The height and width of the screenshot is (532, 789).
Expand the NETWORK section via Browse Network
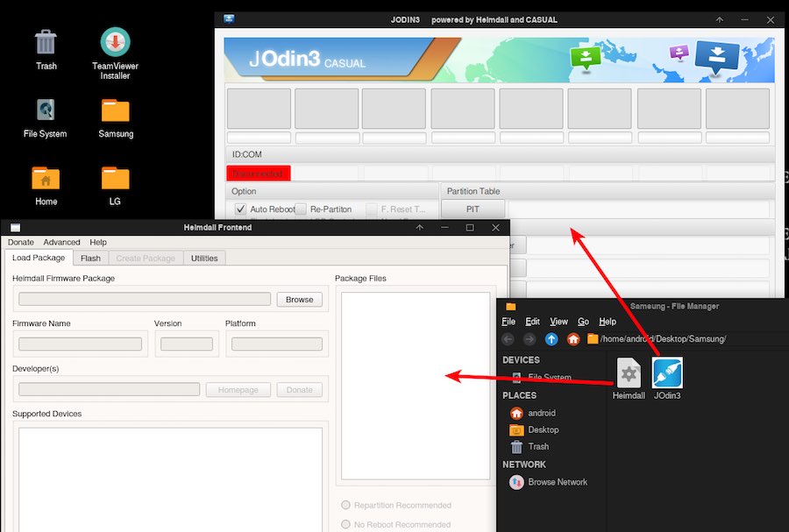552,482
